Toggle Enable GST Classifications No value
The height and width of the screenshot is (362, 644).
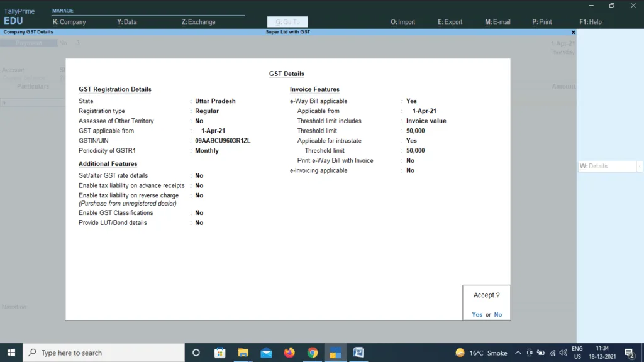pos(199,213)
